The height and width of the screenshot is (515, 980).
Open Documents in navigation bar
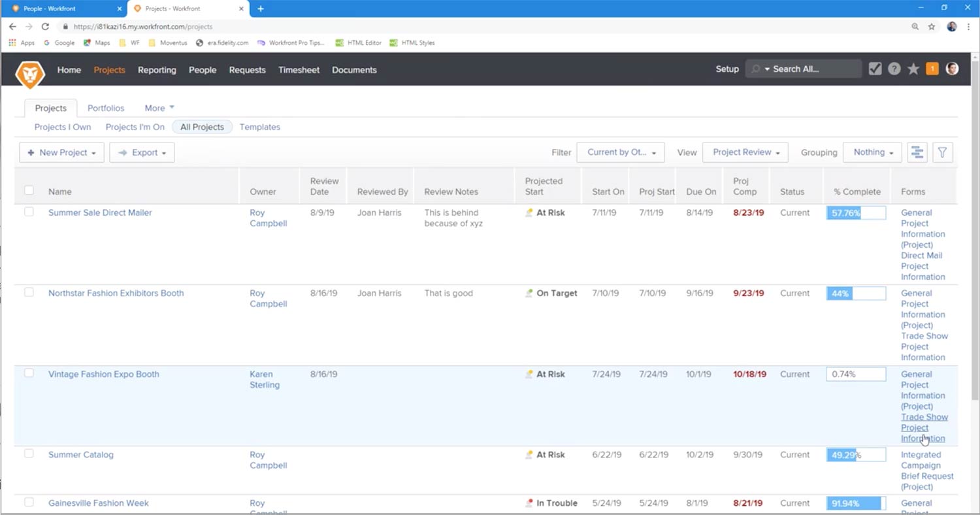click(x=354, y=70)
